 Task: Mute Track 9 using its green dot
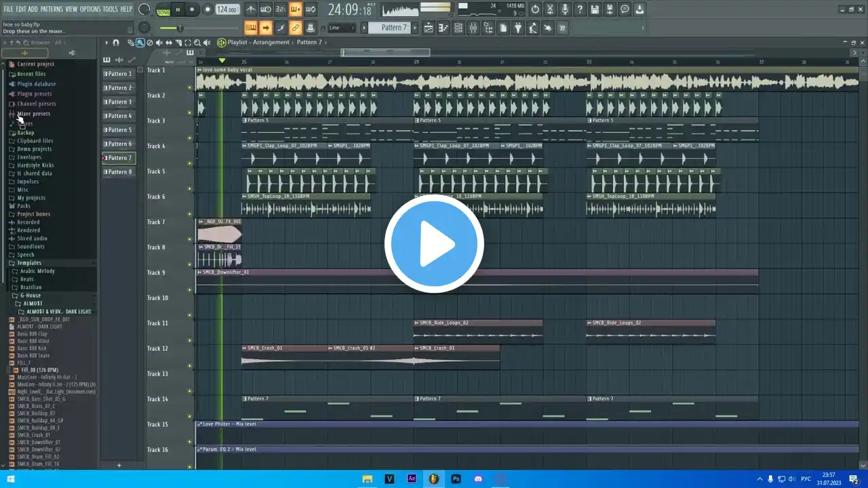pos(190,289)
